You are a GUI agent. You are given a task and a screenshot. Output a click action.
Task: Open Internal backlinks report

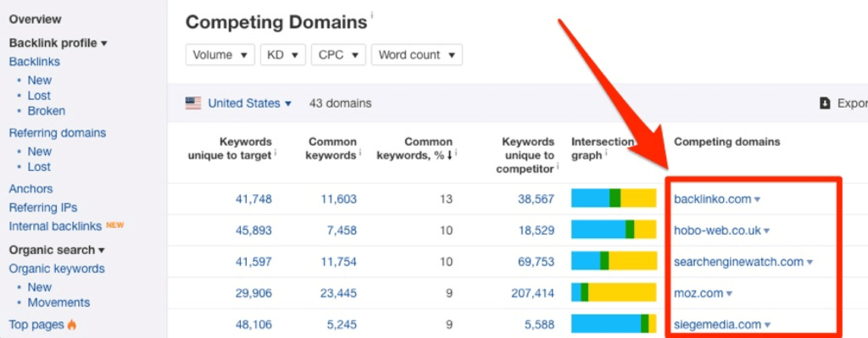(x=55, y=226)
